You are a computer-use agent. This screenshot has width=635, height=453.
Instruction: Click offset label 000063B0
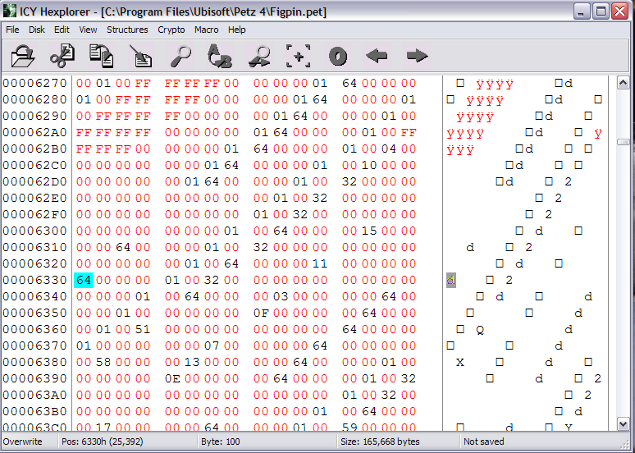(x=34, y=411)
